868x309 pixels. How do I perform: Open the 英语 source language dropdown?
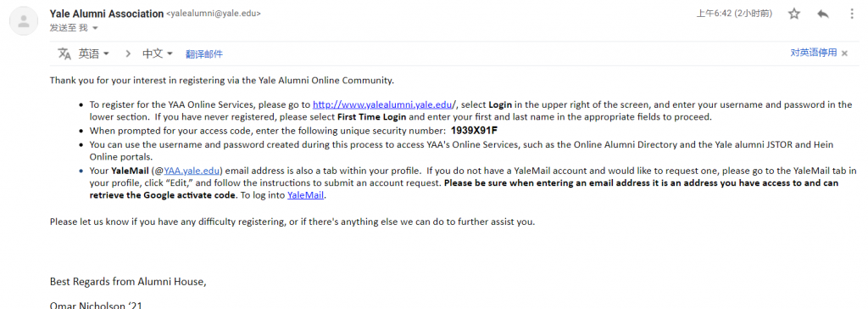(x=93, y=53)
